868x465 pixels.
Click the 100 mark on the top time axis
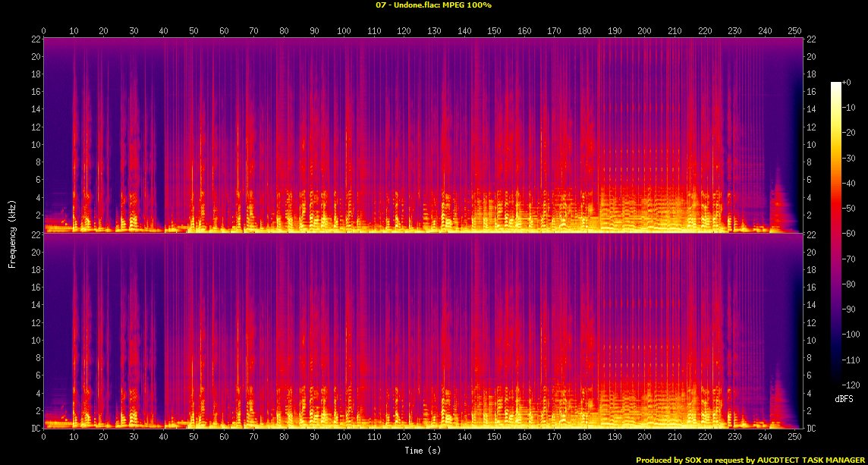click(344, 31)
